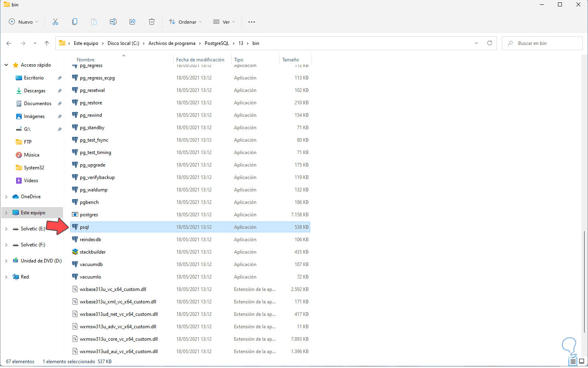The width and height of the screenshot is (588, 368).
Task: Click the Imágenes sidebar icon
Action: point(19,116)
